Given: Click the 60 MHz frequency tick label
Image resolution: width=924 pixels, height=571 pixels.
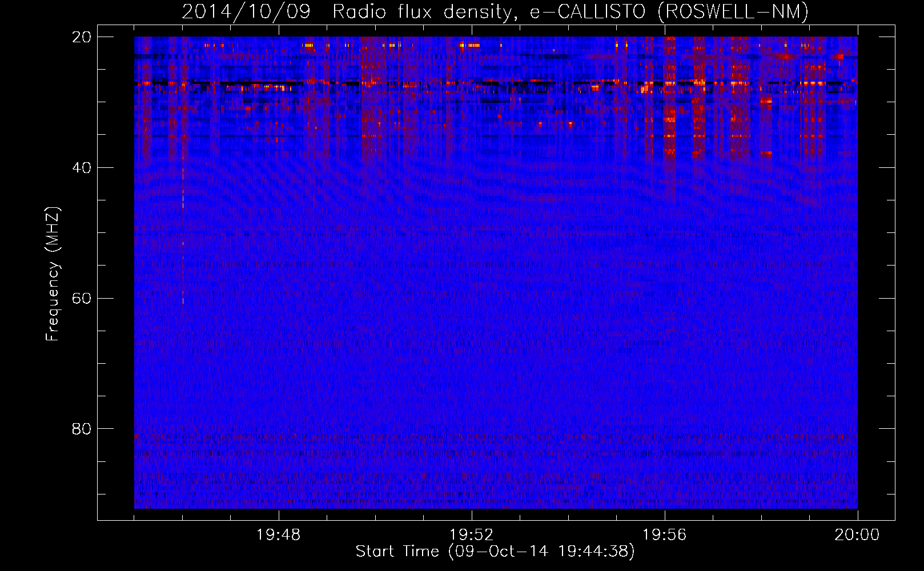Looking at the screenshot, I should coord(82,298).
